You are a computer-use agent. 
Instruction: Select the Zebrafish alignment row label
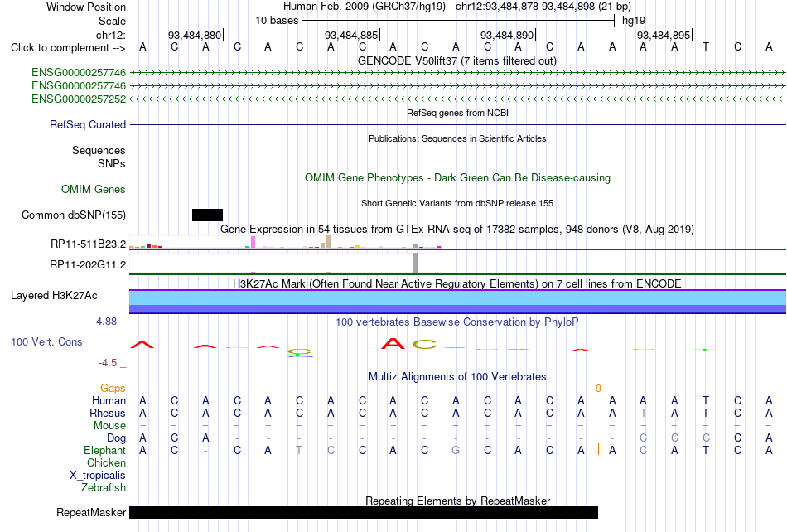[x=104, y=487]
